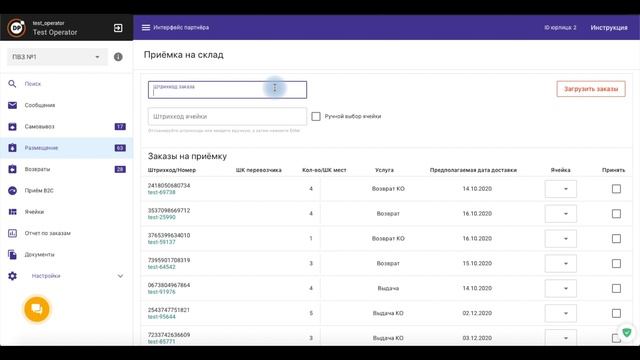This screenshot has height=360, width=640.
Task: Click the Документы menu label
Action: pos(39,254)
